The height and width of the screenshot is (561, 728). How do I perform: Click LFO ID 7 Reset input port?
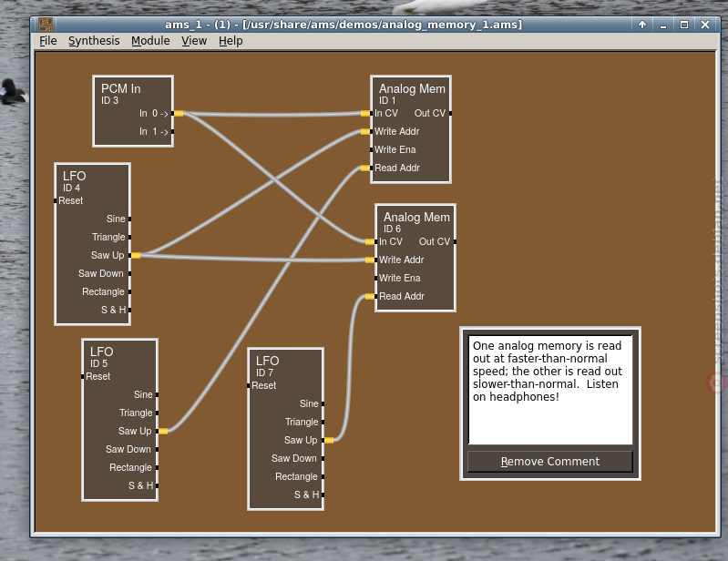[249, 385]
